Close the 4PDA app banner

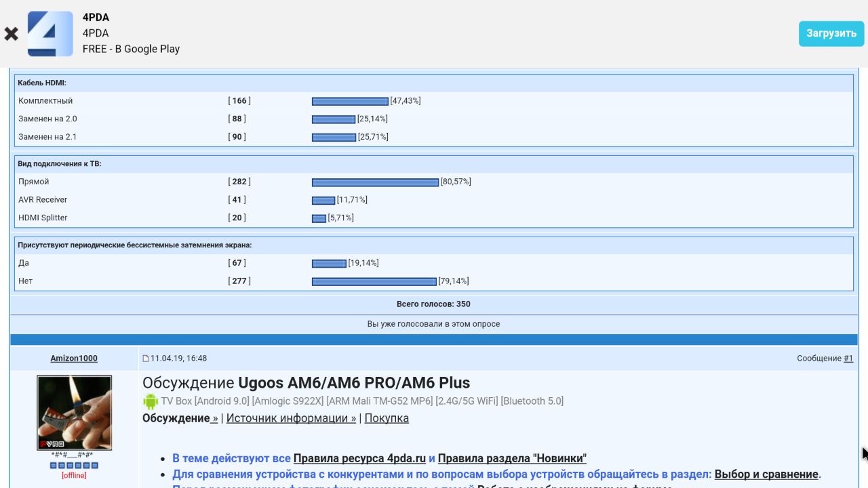[x=11, y=34]
